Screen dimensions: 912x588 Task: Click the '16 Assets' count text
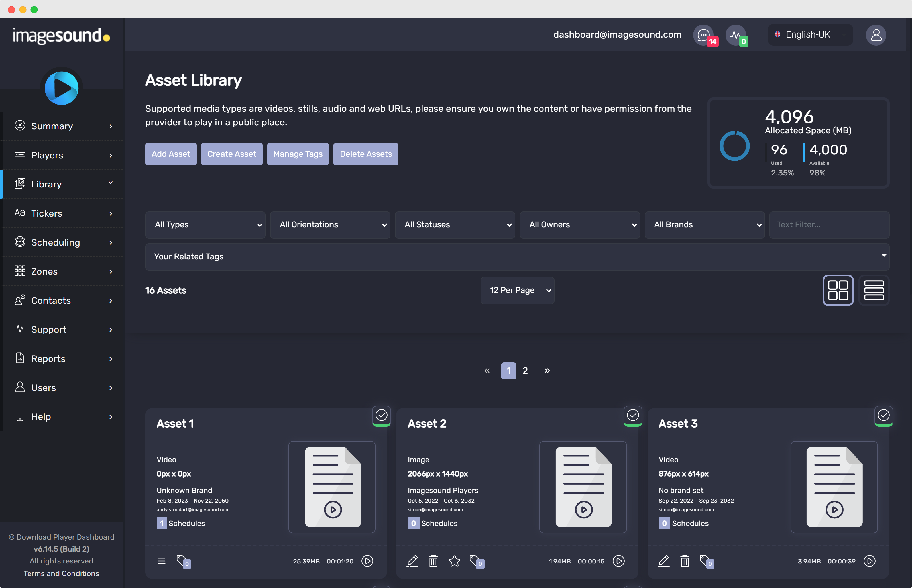click(x=166, y=291)
